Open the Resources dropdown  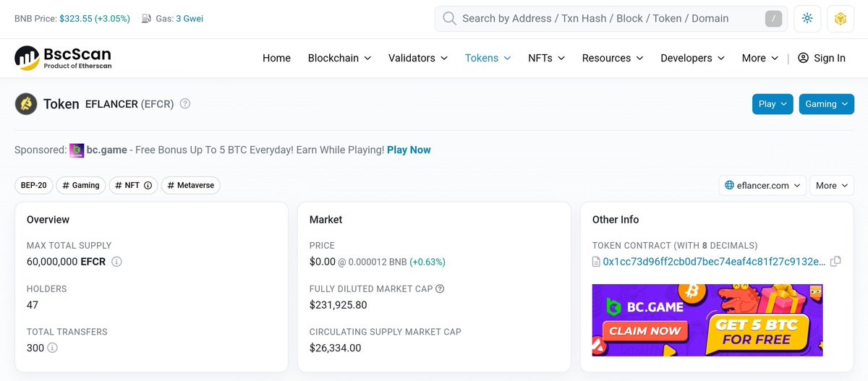pos(612,58)
